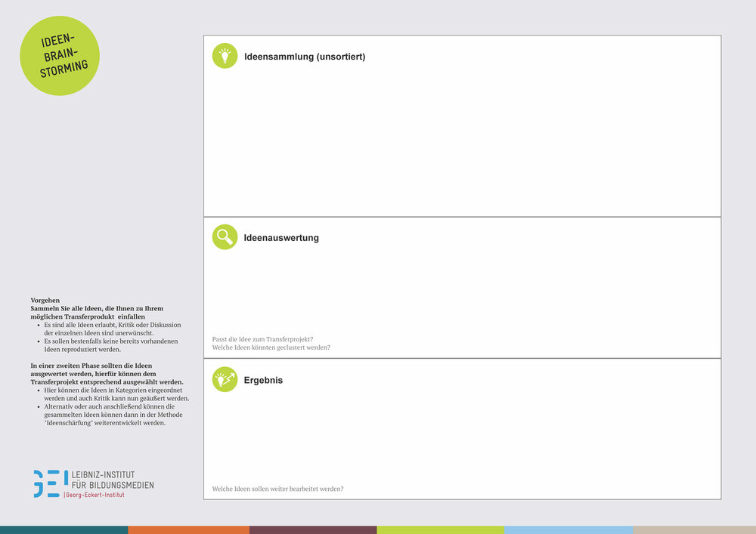The height and width of the screenshot is (534, 756).
Task: Select the green Ideen-Brainstorming circle badge
Action: coord(60,56)
